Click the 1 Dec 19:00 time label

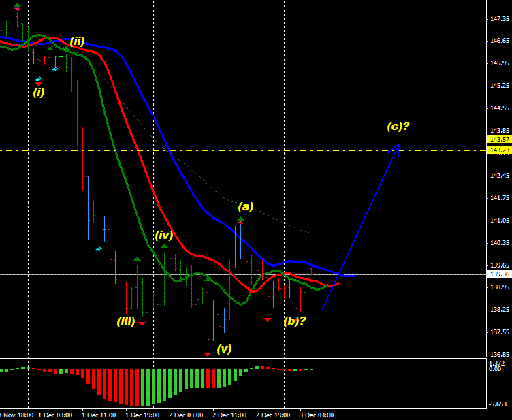click(142, 415)
